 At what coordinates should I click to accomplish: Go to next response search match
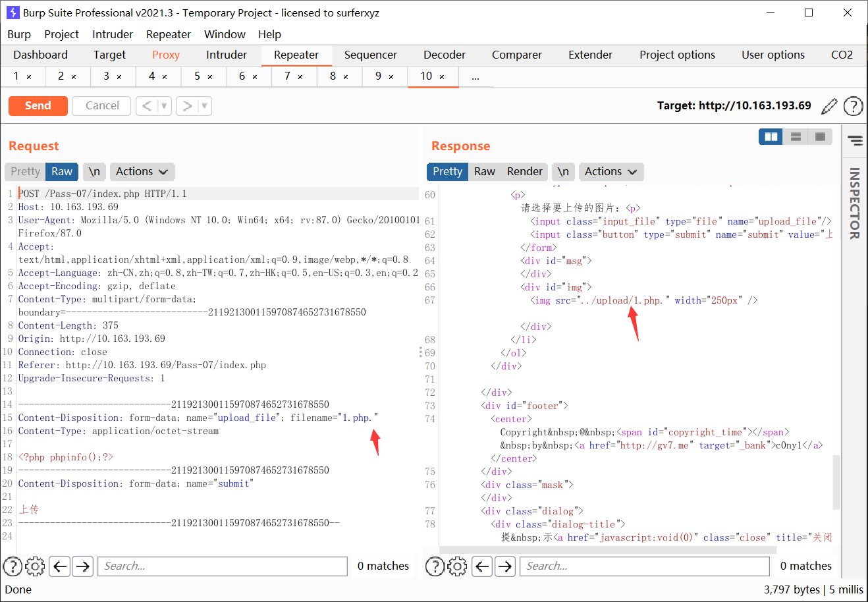tap(505, 566)
